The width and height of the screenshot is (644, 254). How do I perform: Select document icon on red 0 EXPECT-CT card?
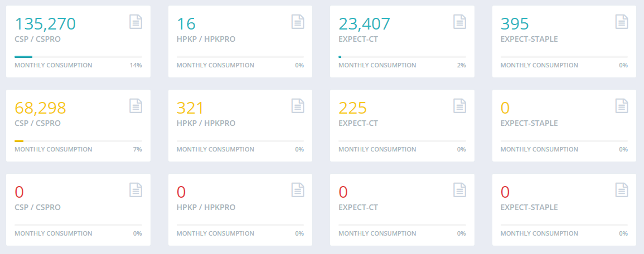click(459, 190)
